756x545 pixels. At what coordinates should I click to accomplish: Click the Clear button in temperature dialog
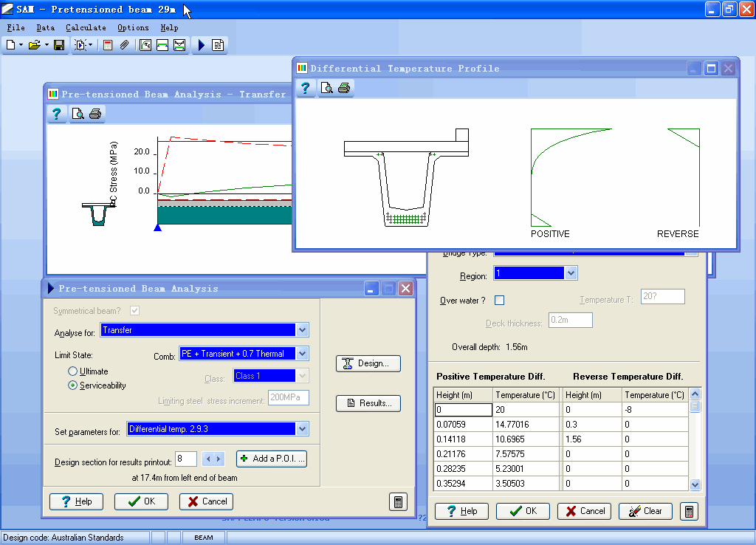645,511
